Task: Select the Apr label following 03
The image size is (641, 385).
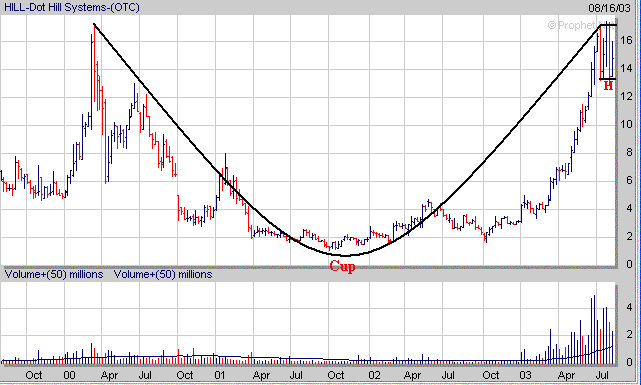Action: [567, 375]
